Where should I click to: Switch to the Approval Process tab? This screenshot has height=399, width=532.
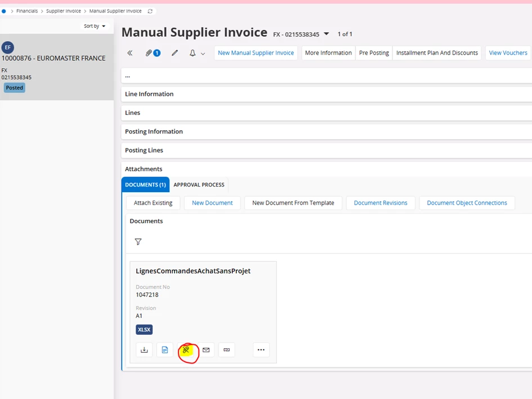(x=199, y=185)
